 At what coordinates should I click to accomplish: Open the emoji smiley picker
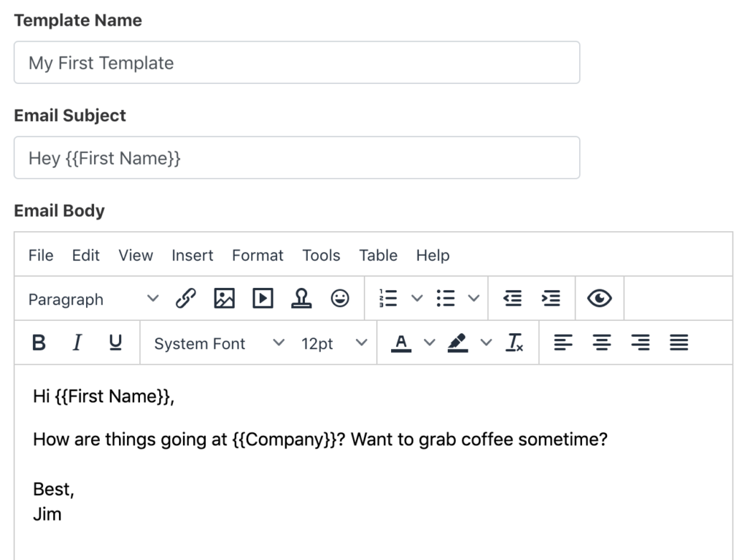pyautogui.click(x=340, y=298)
